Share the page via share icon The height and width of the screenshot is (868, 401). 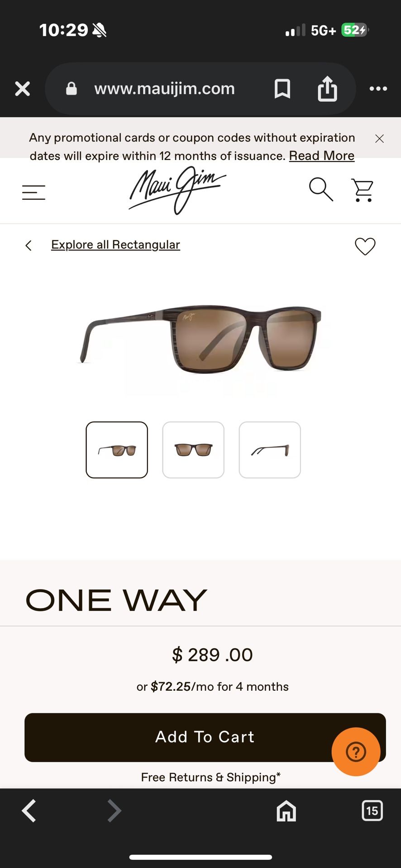tap(327, 88)
